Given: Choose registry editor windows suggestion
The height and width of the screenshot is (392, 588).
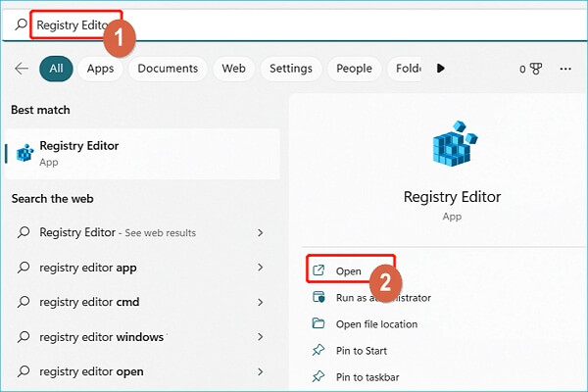Looking at the screenshot, I should pos(142,337).
